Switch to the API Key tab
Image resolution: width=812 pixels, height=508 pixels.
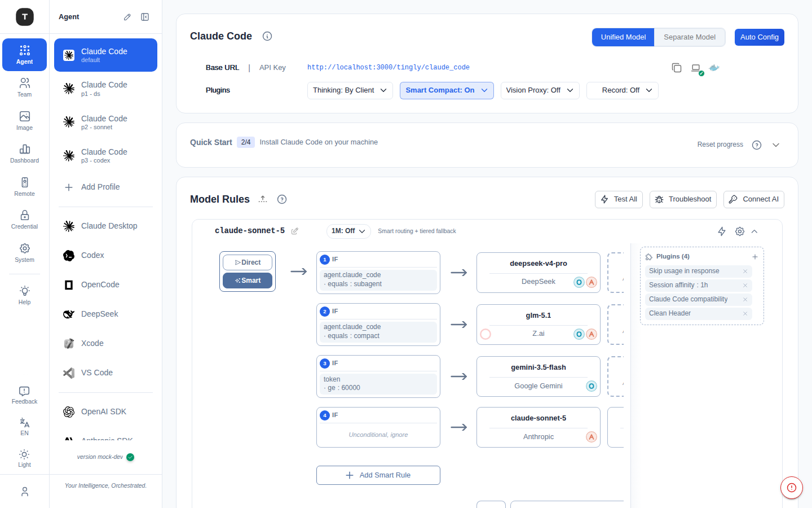click(x=272, y=68)
